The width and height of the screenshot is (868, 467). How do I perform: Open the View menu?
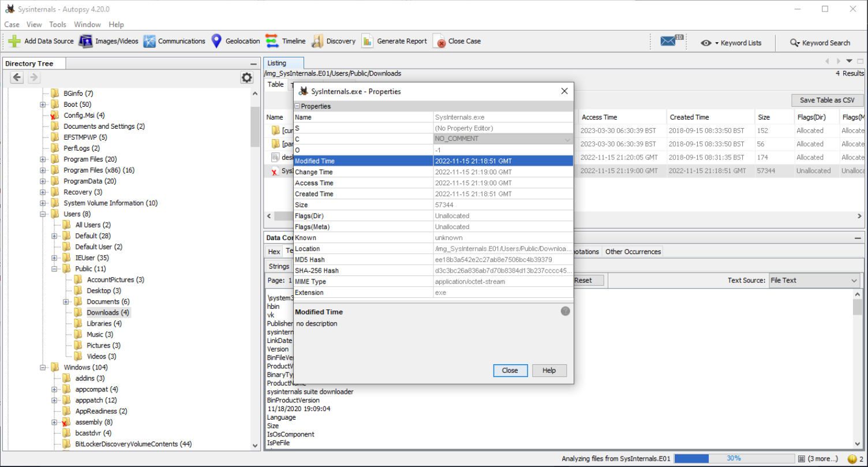click(34, 24)
